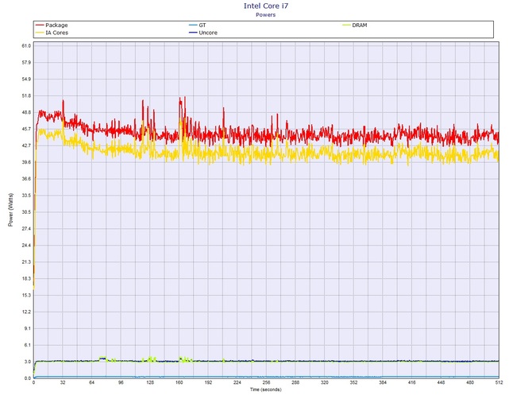Click the GT legend entry
Image resolution: width=532 pixels, height=399 pixels.
tap(198, 25)
